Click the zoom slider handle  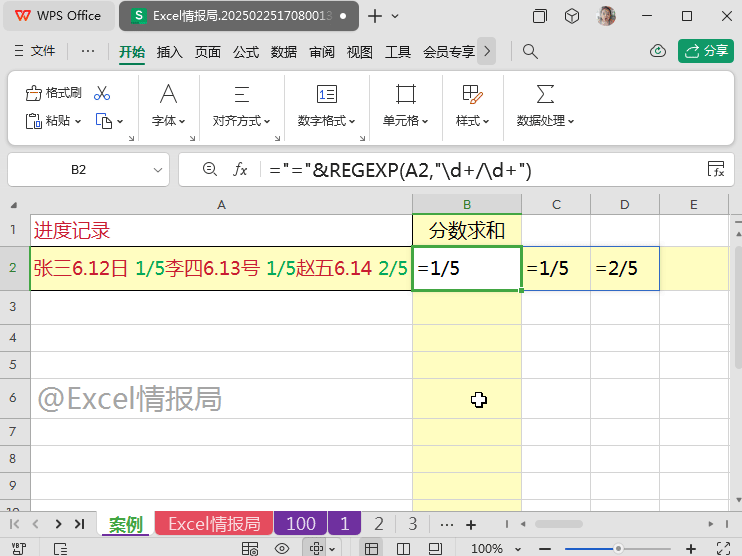(619, 548)
